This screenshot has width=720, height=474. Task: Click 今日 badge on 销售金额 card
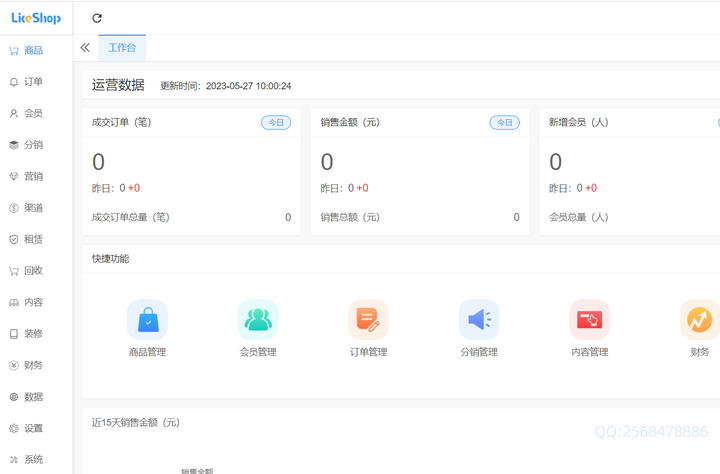505,123
